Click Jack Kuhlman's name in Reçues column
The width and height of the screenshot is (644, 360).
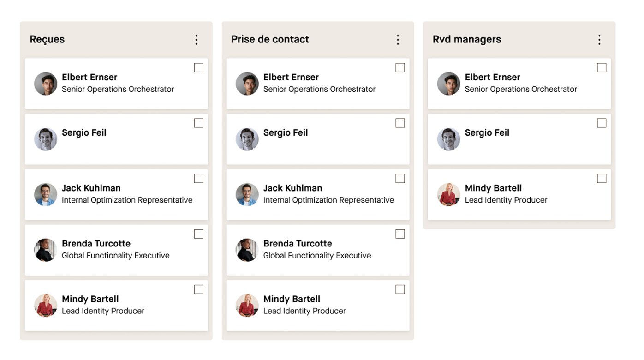coord(91,188)
